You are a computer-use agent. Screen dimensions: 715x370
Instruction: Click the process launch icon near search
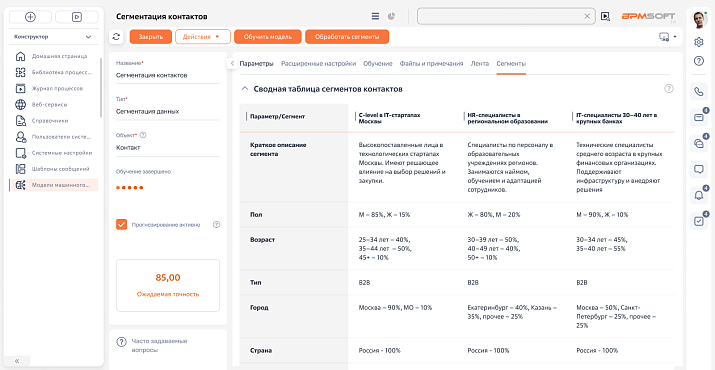(605, 16)
